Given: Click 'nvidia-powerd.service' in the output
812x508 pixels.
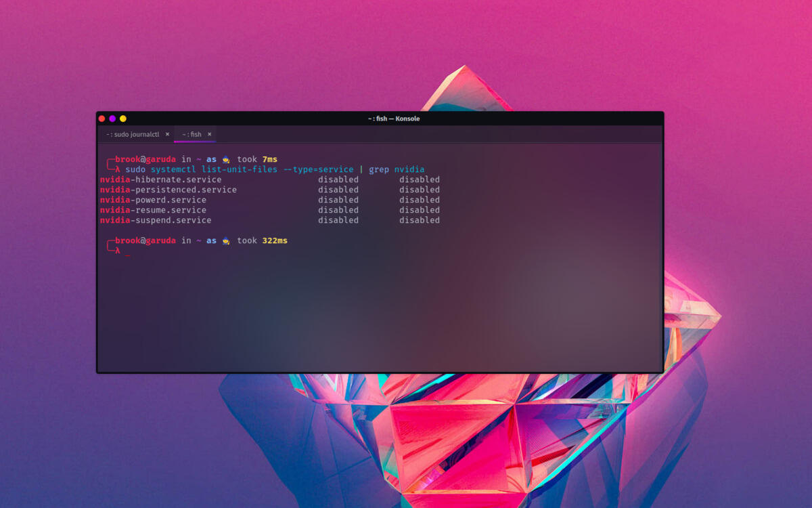Looking at the screenshot, I should (154, 200).
